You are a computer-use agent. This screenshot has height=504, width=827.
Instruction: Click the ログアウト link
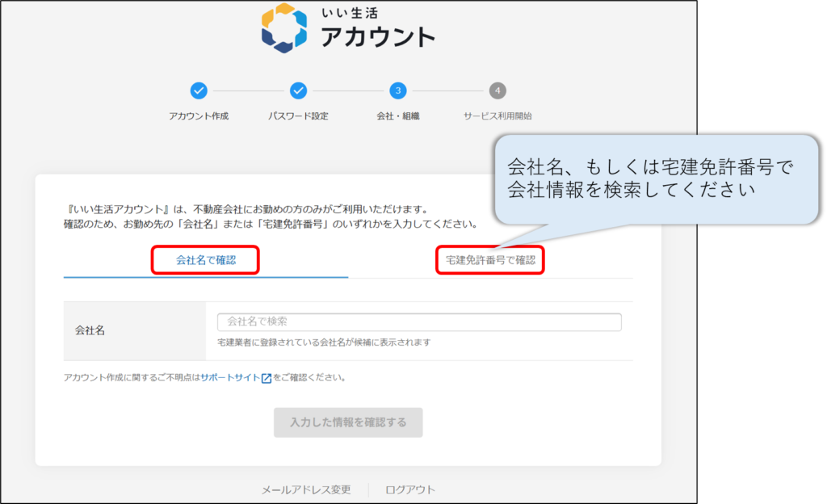(410, 489)
